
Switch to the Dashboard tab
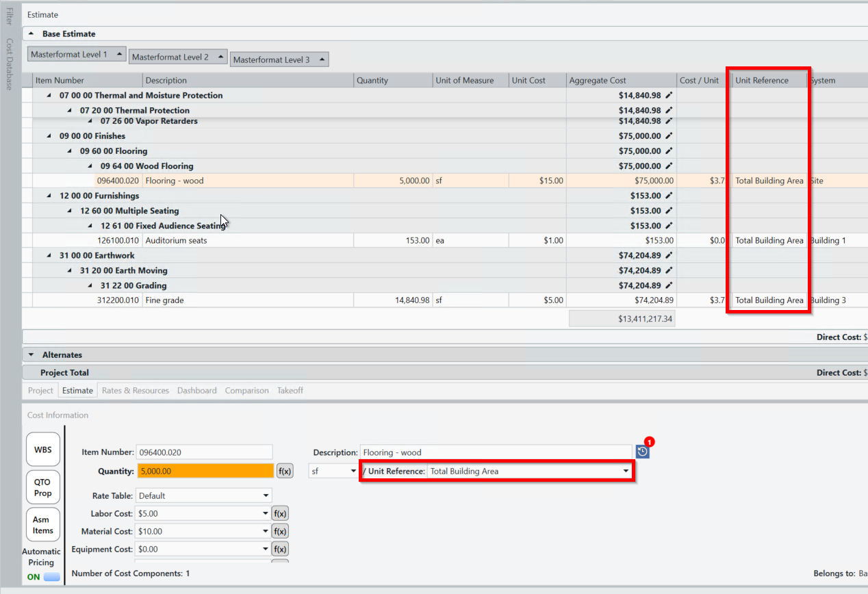[x=196, y=391]
